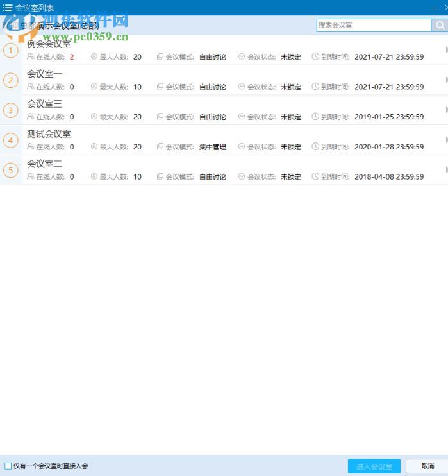Click the 集中管理 mode value in 测试会议室 row
This screenshot has height=476, width=448.
pyautogui.click(x=213, y=147)
